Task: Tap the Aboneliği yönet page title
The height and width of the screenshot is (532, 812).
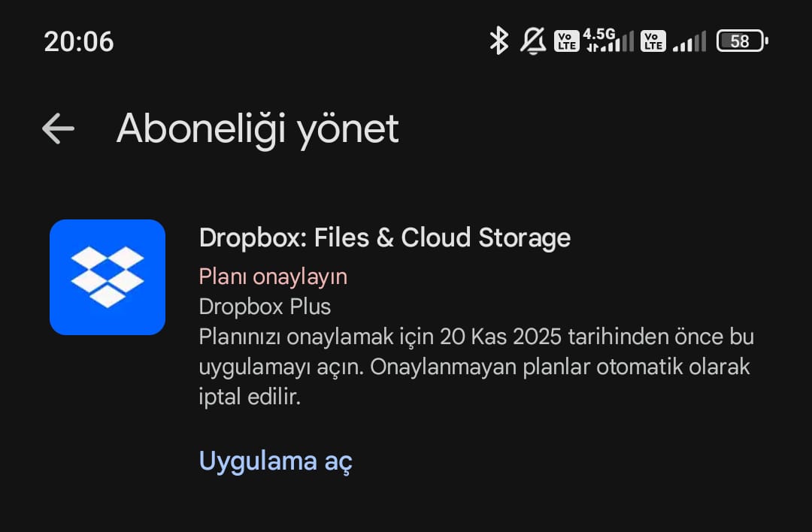Action: [x=257, y=128]
